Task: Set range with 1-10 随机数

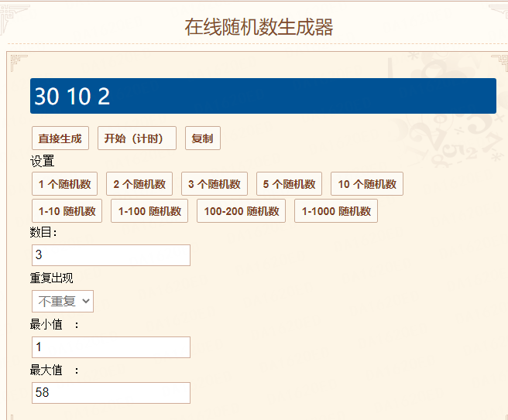Action: coord(67,211)
